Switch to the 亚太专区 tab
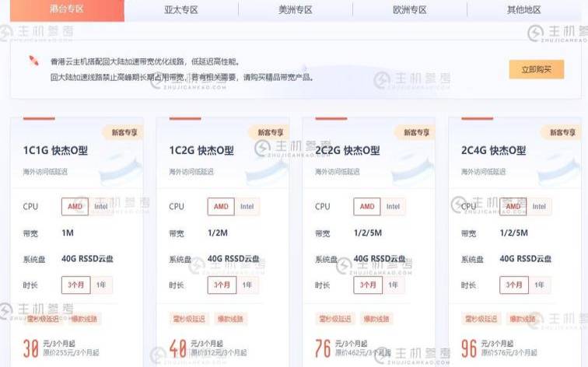 click(x=181, y=9)
